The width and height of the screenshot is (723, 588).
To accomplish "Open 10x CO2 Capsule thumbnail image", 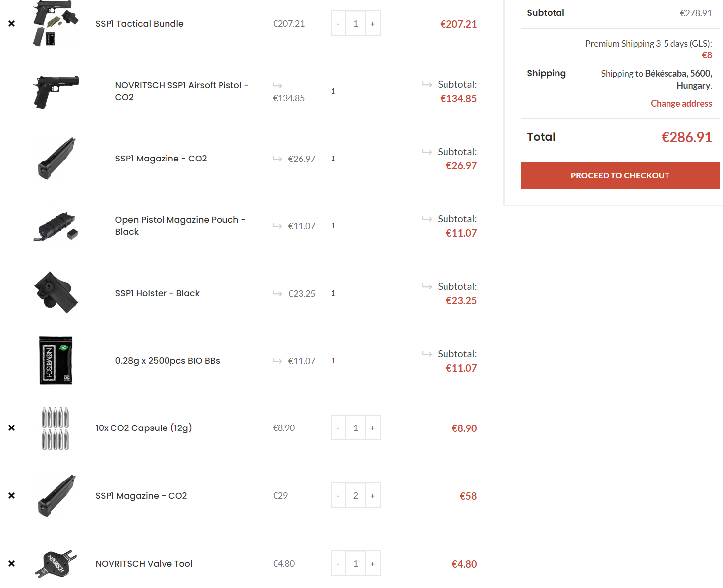I will click(56, 428).
